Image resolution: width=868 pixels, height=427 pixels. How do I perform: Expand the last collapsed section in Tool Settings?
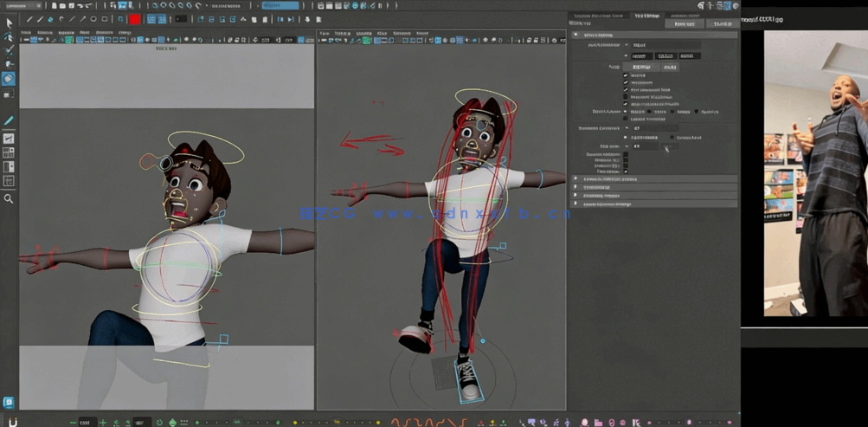pyautogui.click(x=576, y=204)
